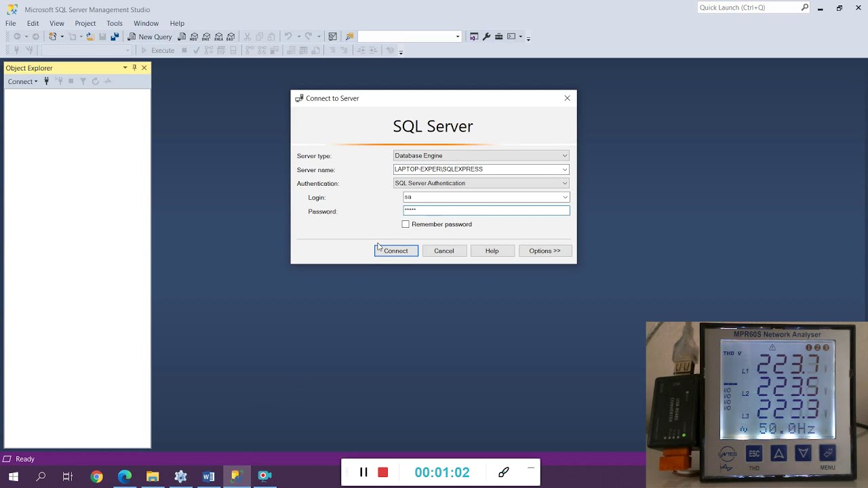868x488 pixels.
Task: Click the Analysis Services DMX Query icon
Action: click(206, 37)
